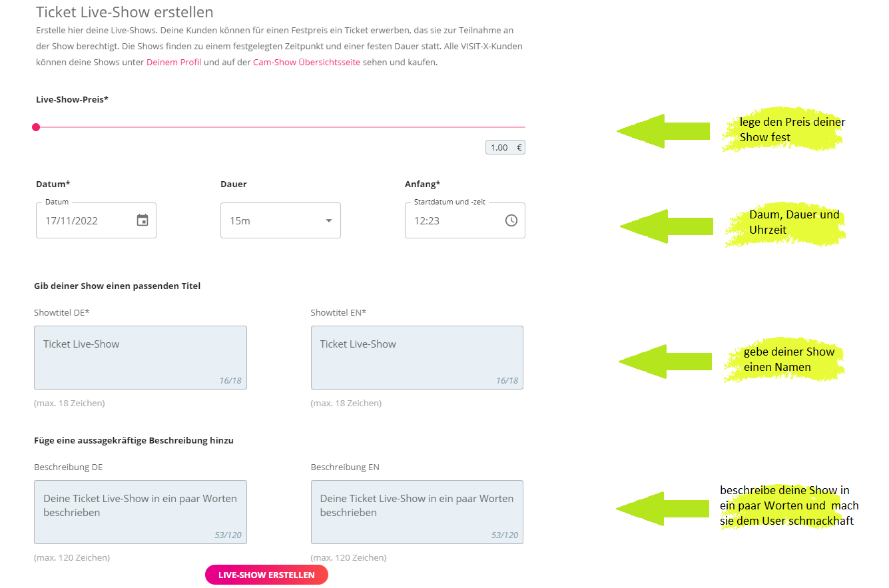The image size is (889, 588).
Task: Click the Beschreibung EN text area
Action: (x=417, y=512)
